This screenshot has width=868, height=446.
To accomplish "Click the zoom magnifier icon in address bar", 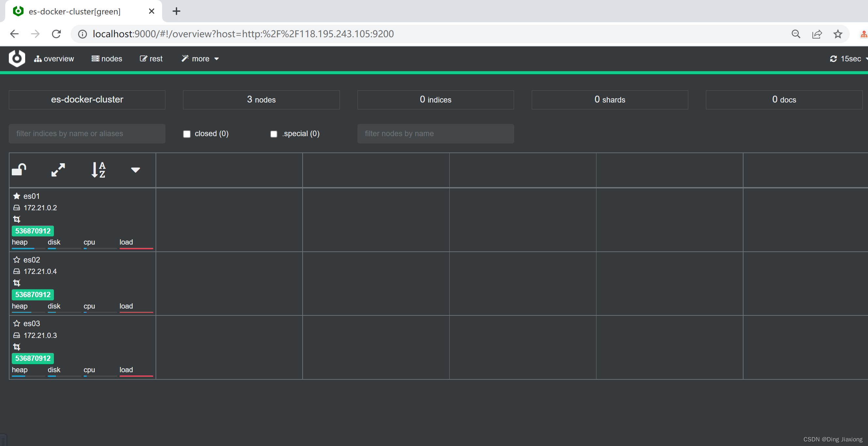I will (x=796, y=34).
